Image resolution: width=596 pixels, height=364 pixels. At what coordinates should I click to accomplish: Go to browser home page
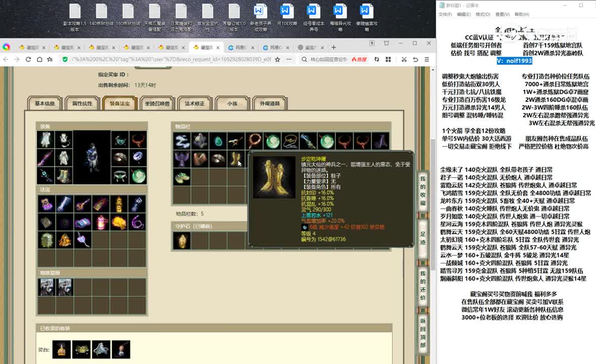click(39, 59)
